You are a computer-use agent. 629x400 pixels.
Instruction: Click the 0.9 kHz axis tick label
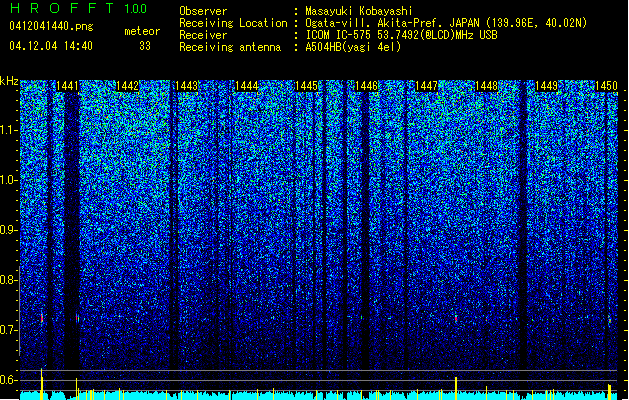click(9, 230)
